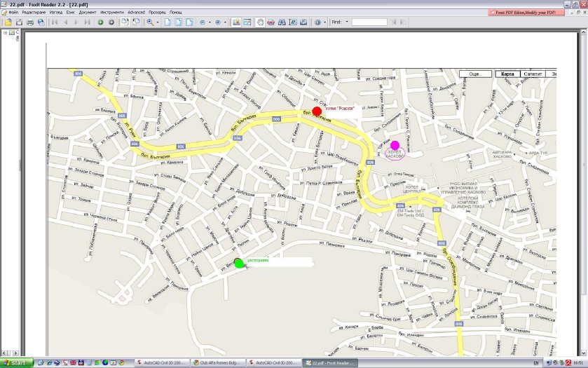
Task: Click inside the Find text field
Action: 369,22
